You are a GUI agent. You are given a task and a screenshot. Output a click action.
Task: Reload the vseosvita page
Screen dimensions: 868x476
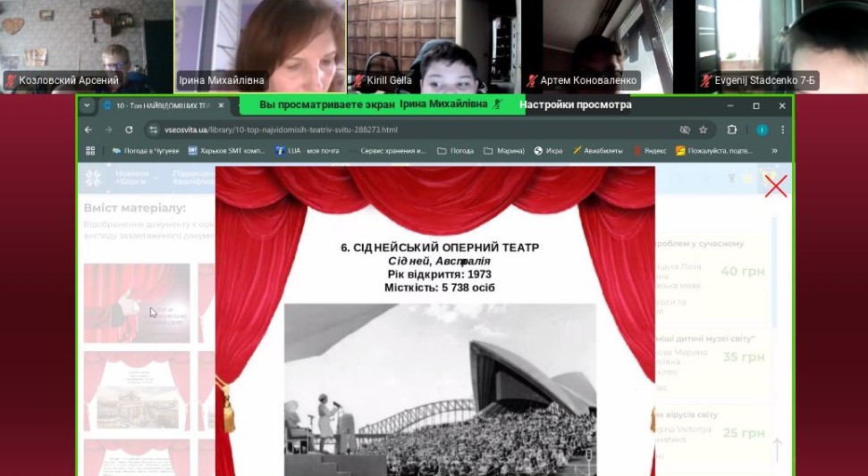[129, 129]
